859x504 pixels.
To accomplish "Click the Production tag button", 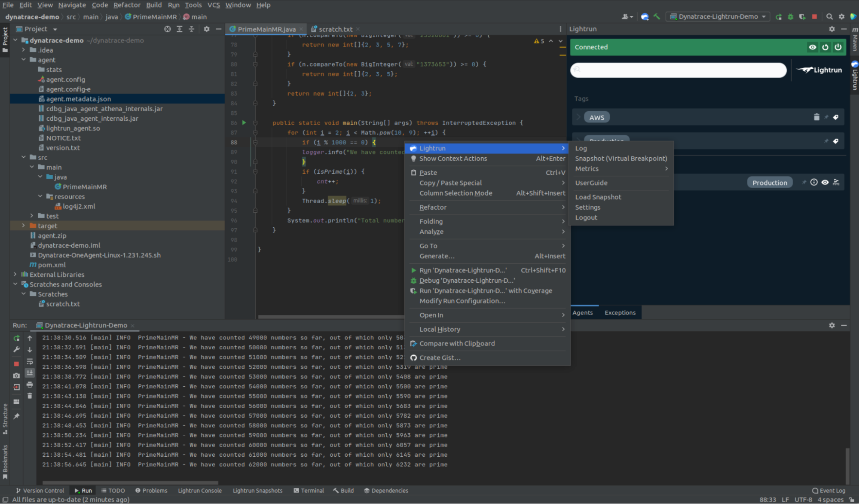I will tap(770, 183).
